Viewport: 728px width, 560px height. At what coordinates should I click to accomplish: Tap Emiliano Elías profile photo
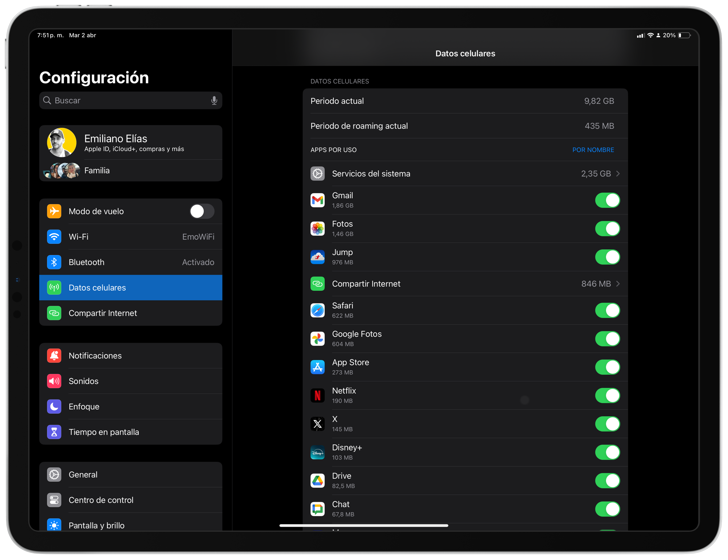62,143
